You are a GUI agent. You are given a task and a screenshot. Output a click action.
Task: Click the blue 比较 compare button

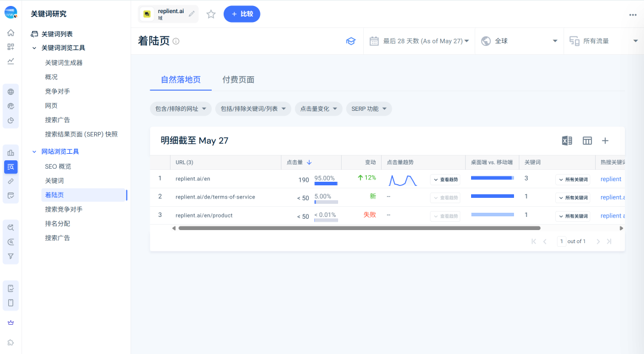[x=241, y=14]
